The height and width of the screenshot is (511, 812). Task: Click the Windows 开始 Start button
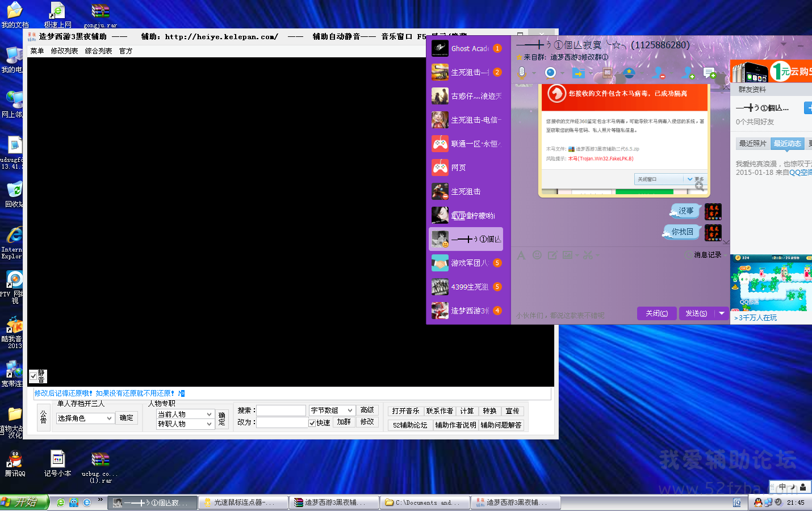click(24, 502)
